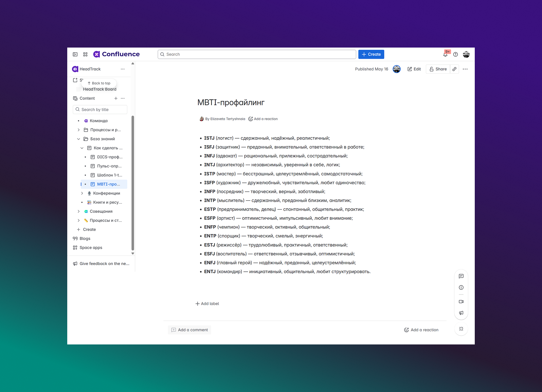Open the HeadTrack space ellipsis menu
Screen dimensions: 542x392
coord(123,69)
